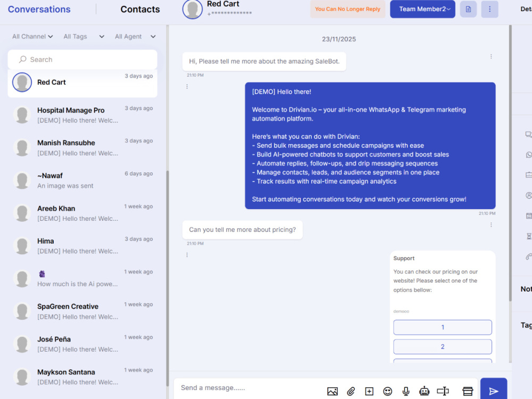Image resolution: width=532 pixels, height=399 pixels.
Task: Open the Manish Ransubhe conversation
Action: pos(82,147)
